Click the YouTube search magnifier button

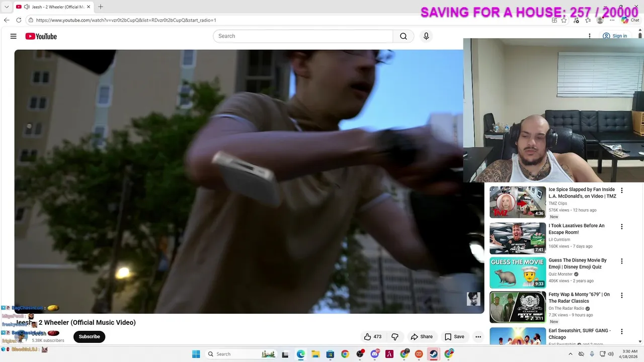[404, 36]
